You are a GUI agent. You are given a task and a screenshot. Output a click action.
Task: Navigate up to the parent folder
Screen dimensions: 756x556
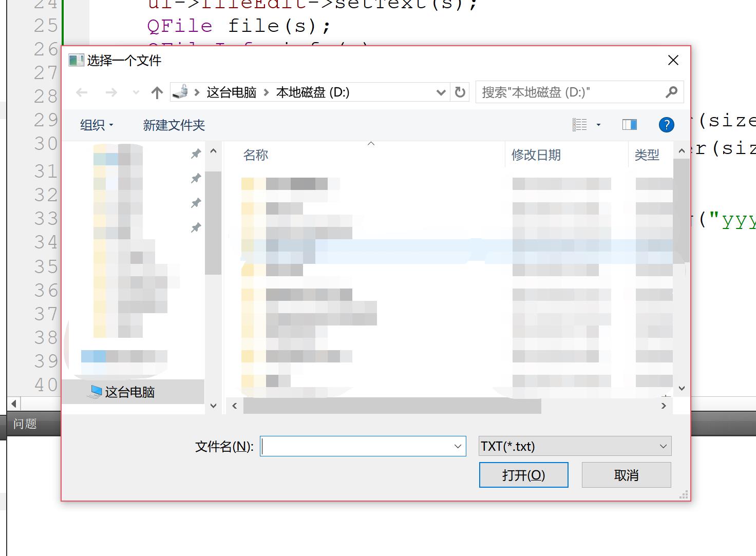coord(156,92)
